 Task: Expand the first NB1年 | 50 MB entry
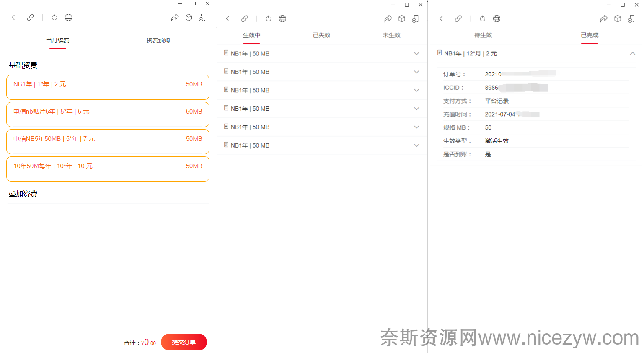point(416,54)
